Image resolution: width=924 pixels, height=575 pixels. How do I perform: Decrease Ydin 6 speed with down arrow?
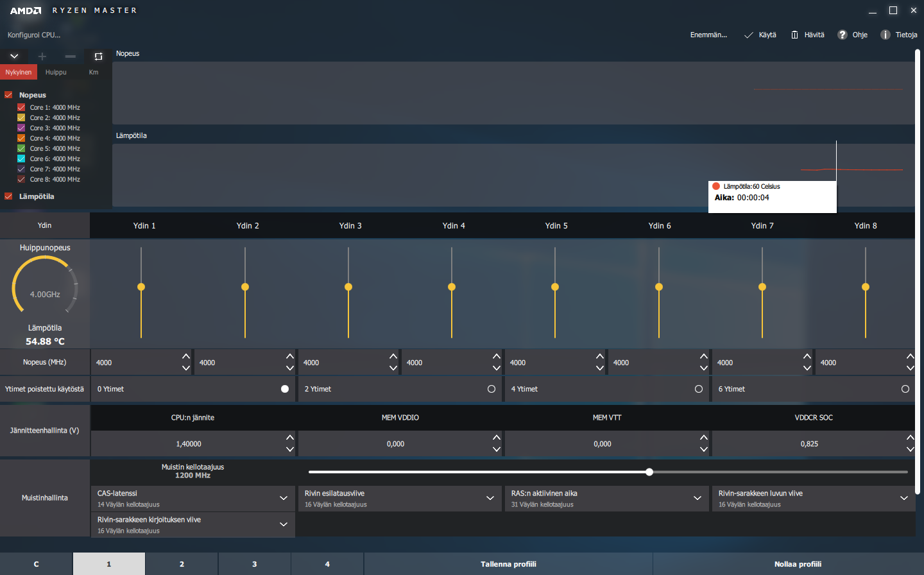point(704,368)
